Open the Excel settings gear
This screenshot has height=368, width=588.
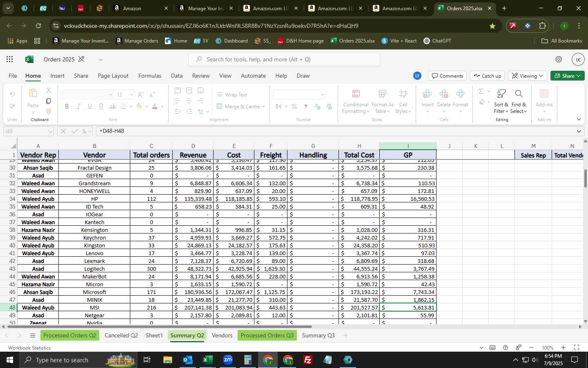559,59
